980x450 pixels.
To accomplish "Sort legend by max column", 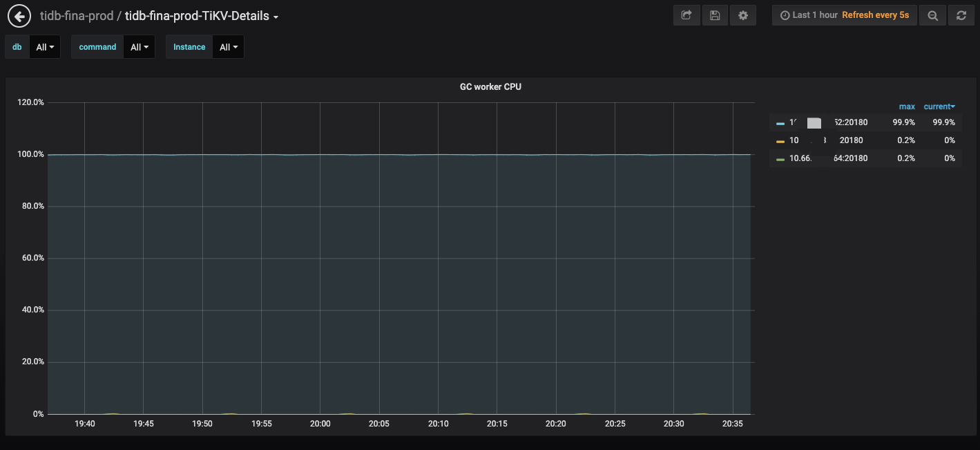I will 906,106.
